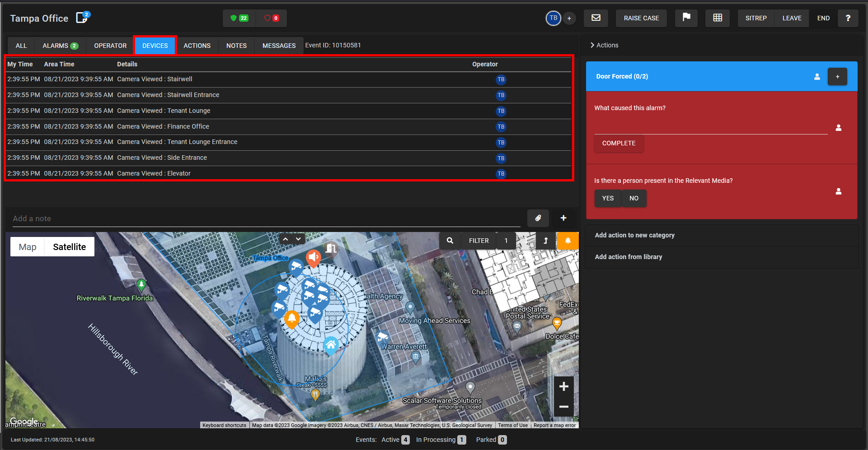Click END button

pos(823,18)
